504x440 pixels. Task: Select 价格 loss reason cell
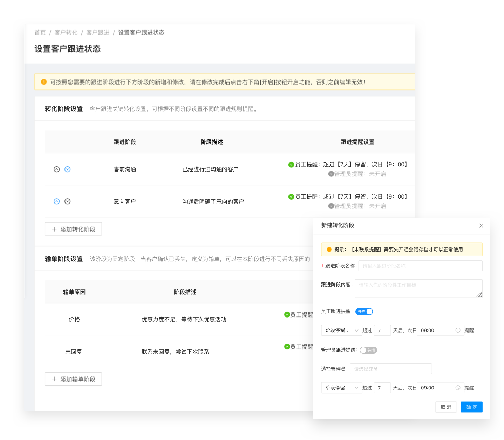[74, 319]
